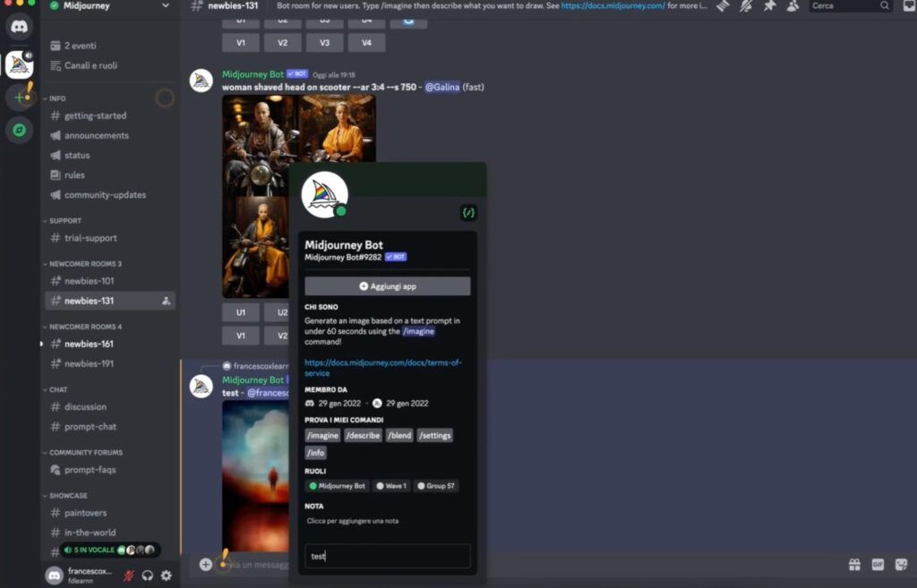The image size is (917, 588).
Task: Click the /describe command chip
Action: (x=363, y=436)
